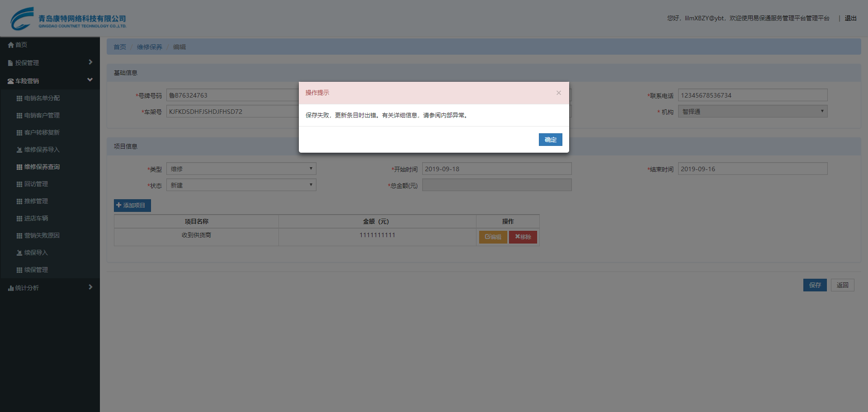This screenshot has height=412, width=868.
Task: Expand the 统计分析 sidebar menu
Action: 50,288
